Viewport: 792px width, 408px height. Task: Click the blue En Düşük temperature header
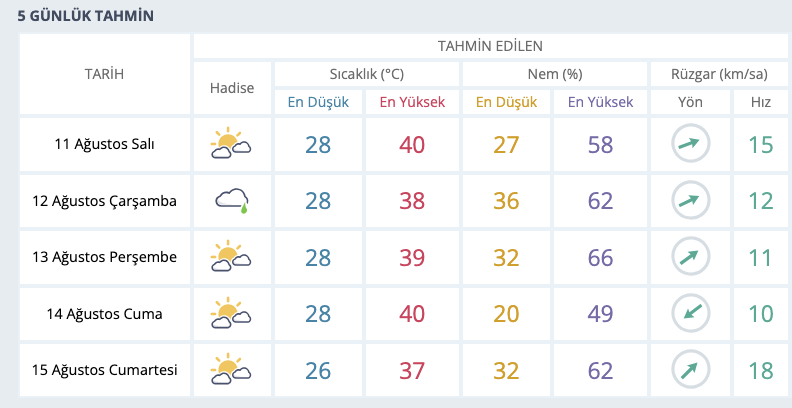pos(318,102)
